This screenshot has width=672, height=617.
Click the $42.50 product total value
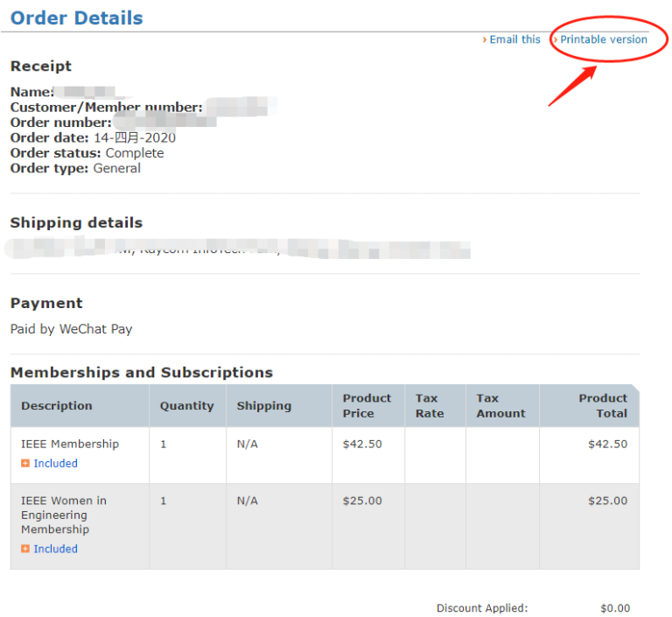point(607,444)
